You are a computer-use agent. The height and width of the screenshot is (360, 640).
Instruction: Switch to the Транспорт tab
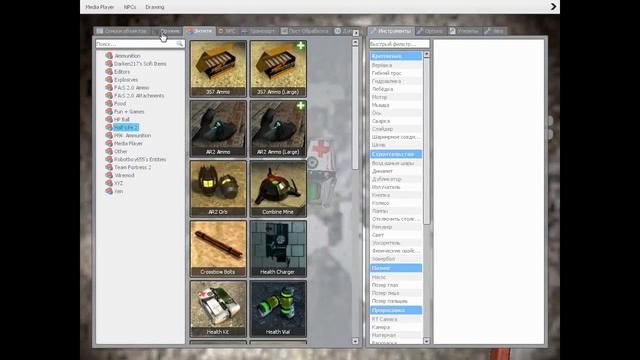pyautogui.click(x=259, y=31)
